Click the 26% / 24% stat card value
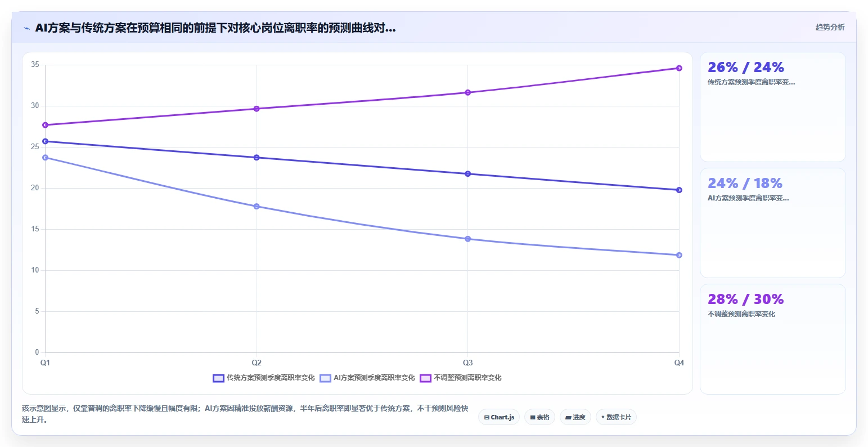The height and width of the screenshot is (447, 868). (x=746, y=68)
